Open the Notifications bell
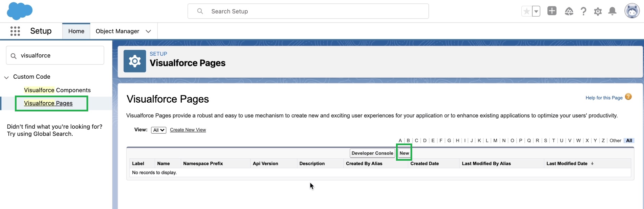 tap(612, 11)
